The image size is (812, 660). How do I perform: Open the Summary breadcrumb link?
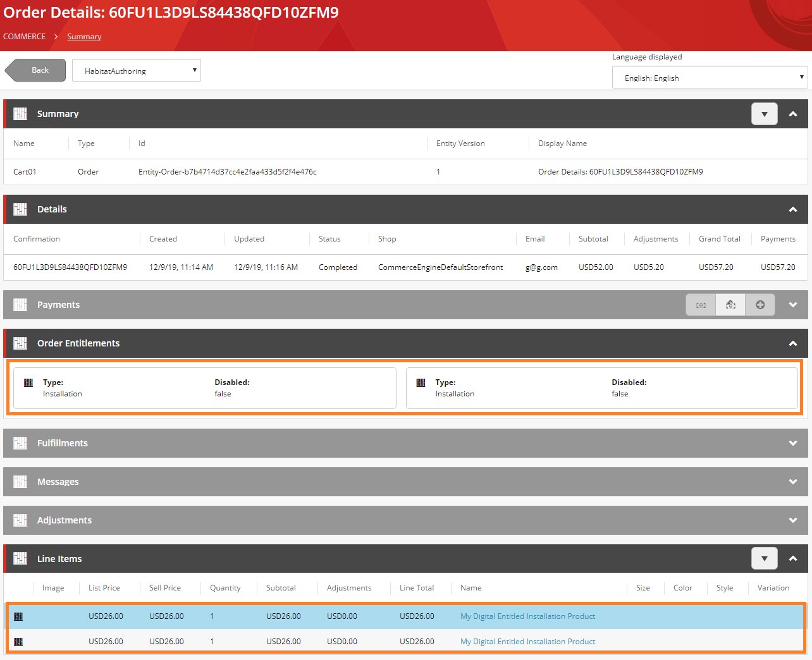(83, 36)
